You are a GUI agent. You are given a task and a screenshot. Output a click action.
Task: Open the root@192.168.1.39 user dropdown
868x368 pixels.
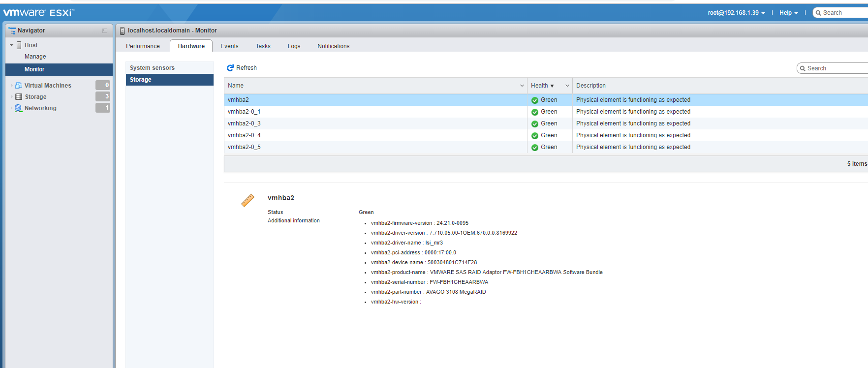[736, 13]
